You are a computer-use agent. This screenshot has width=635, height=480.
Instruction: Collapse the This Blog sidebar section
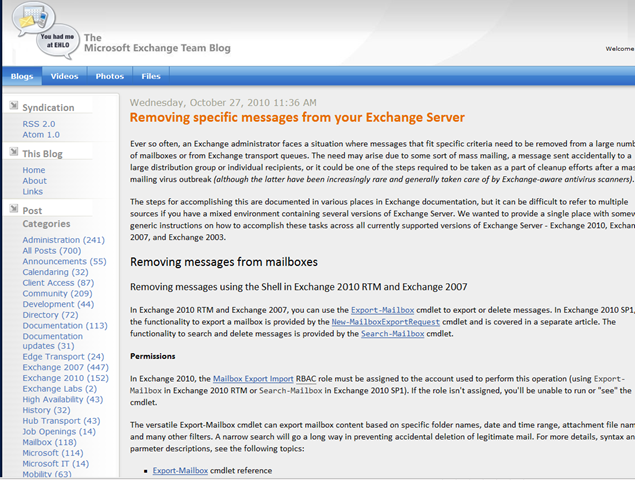pos(14,152)
